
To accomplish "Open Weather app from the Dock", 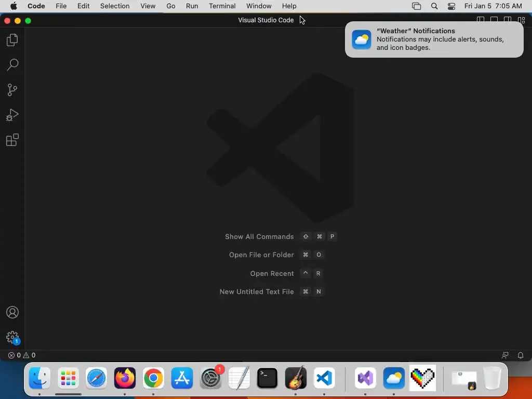I will click(x=394, y=378).
